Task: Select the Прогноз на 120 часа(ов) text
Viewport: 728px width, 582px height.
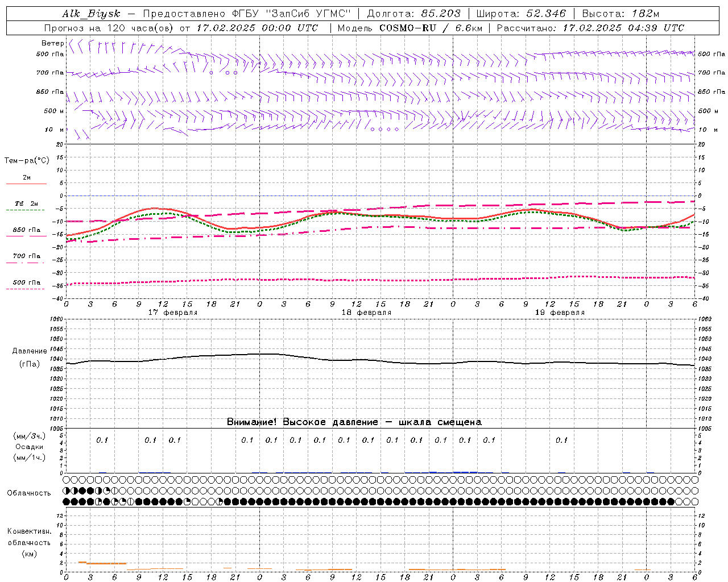Action: coord(110,28)
